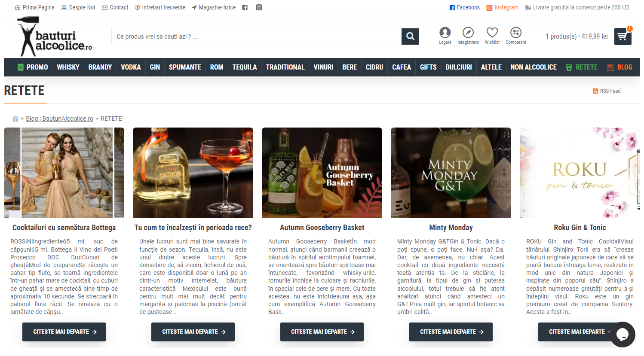This screenshot has width=644, height=356.
Task: Click the home icon in breadcrumb
Action: point(15,119)
